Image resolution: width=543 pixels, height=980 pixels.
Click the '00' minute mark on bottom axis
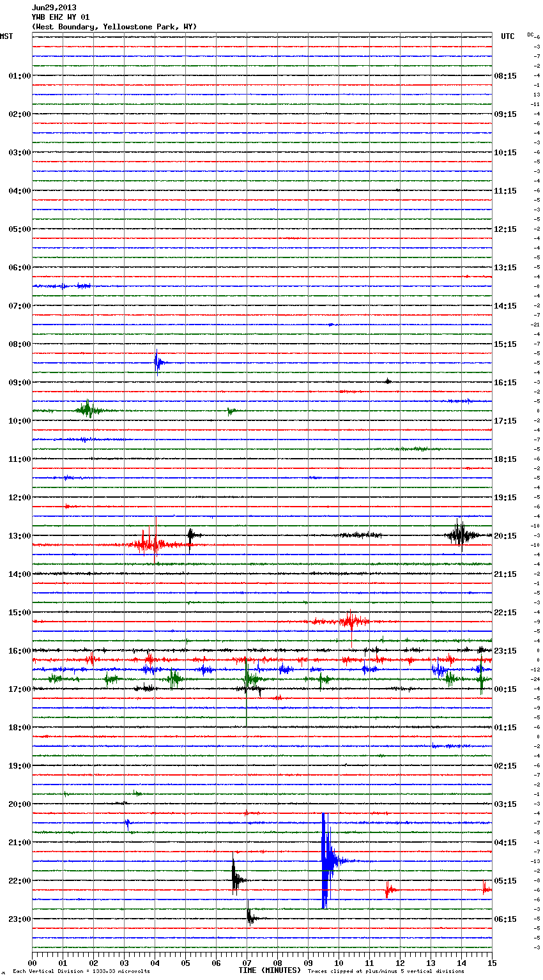(33, 963)
